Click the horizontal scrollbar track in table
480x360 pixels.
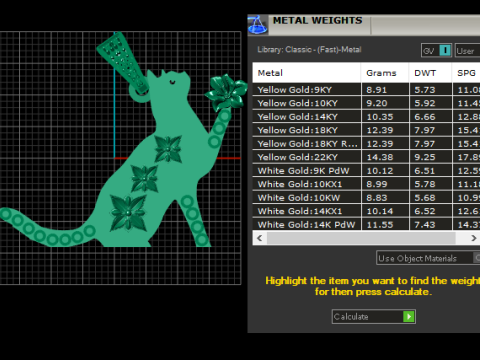[x=361, y=238]
